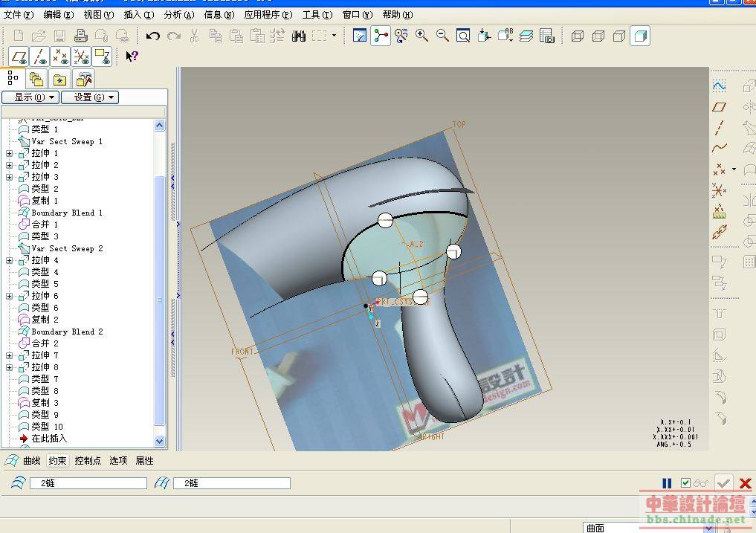Switch to hidden line display mode
The height and width of the screenshot is (533, 756).
598,36
